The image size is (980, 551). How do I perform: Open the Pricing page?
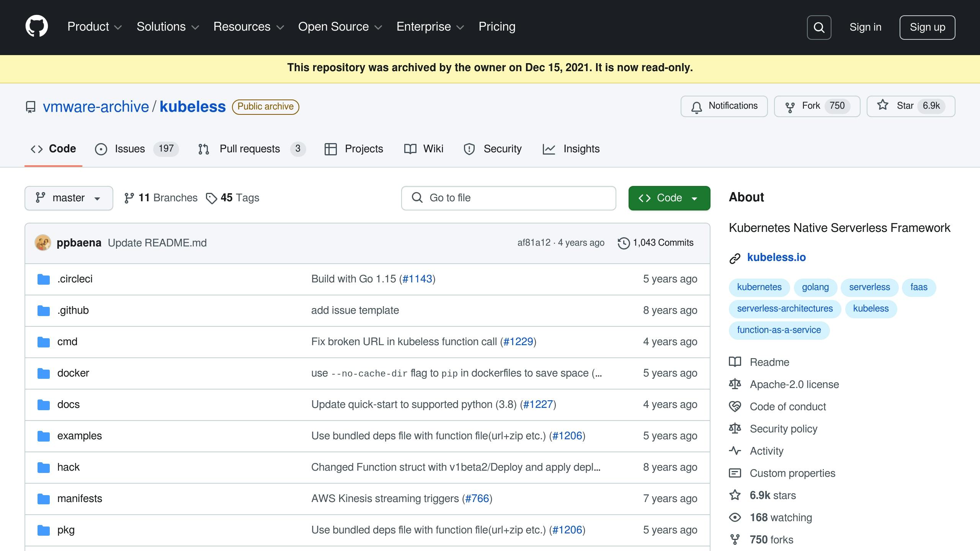click(497, 27)
